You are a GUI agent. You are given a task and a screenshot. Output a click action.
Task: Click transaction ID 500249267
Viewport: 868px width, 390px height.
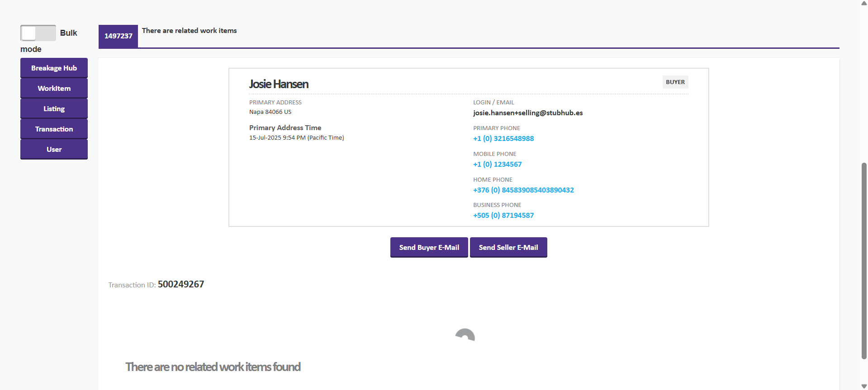tap(180, 284)
